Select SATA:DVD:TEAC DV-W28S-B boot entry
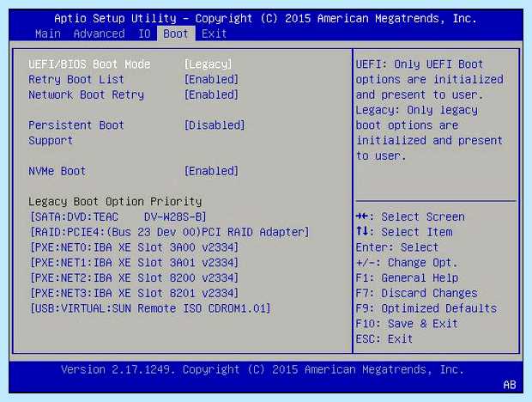 pyautogui.click(x=118, y=217)
